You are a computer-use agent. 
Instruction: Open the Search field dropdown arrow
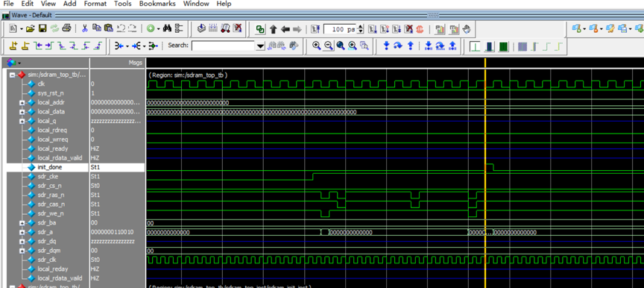tap(260, 46)
